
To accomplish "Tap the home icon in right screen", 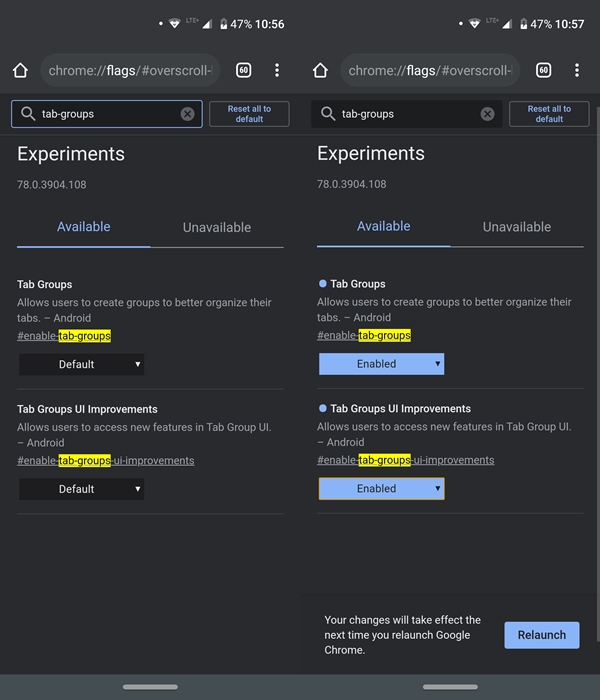I will tap(321, 70).
